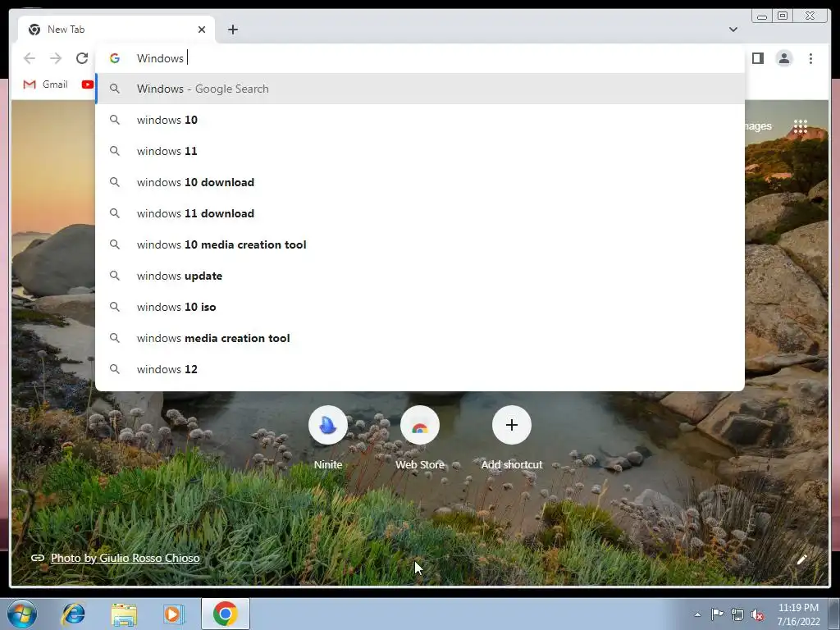Open the "Photo by Giulio Rosso Chioso" link

pos(126,558)
